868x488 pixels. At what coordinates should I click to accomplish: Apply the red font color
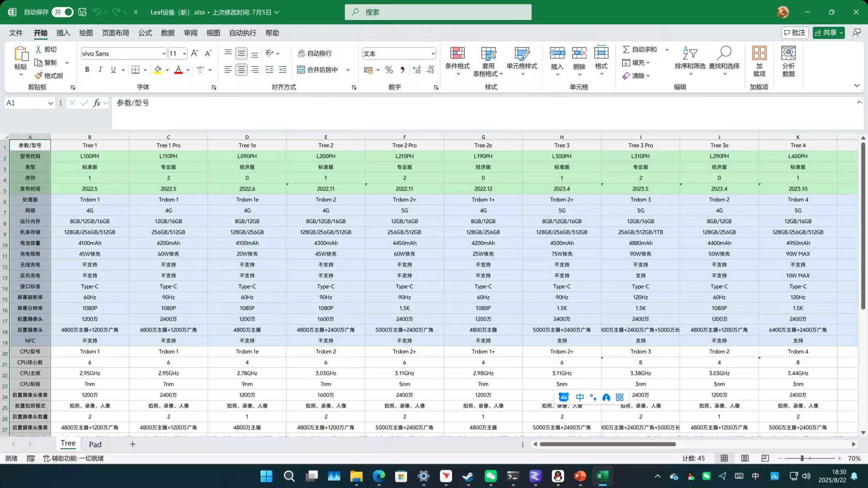click(x=178, y=70)
